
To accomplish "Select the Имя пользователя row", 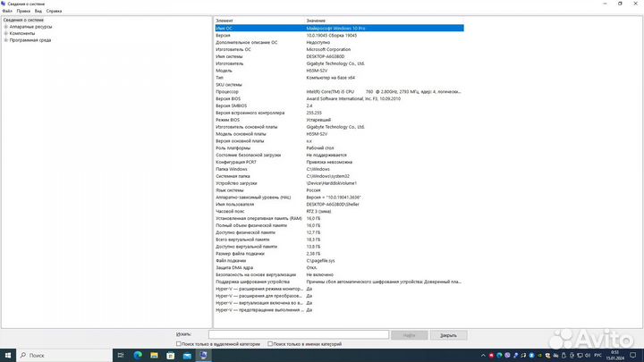I will [339, 205].
